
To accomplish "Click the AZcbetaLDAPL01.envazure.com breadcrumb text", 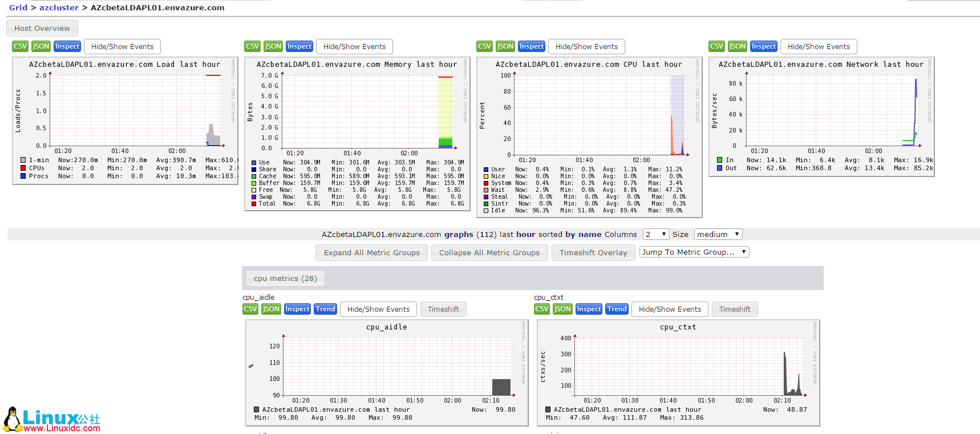I will 157,7.
